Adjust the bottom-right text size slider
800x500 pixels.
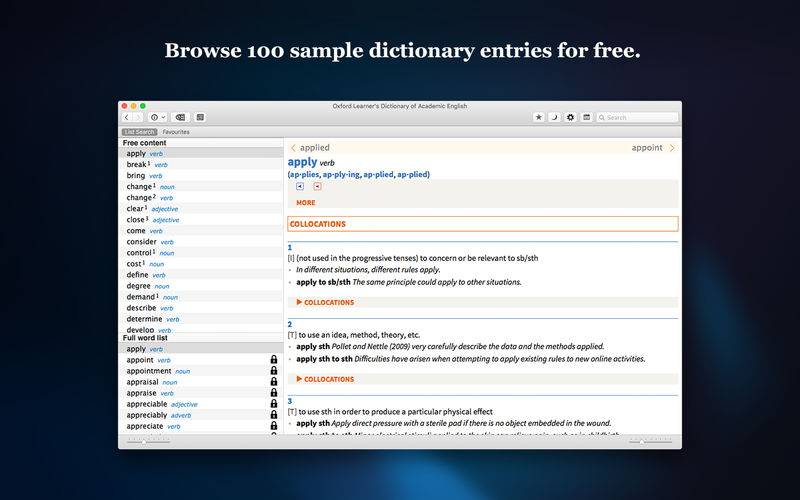[650, 441]
